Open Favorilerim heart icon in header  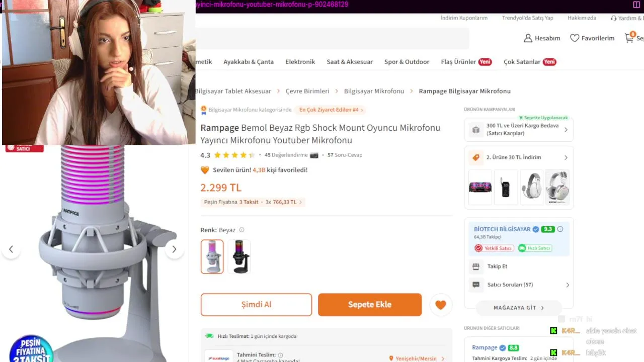coord(575,38)
